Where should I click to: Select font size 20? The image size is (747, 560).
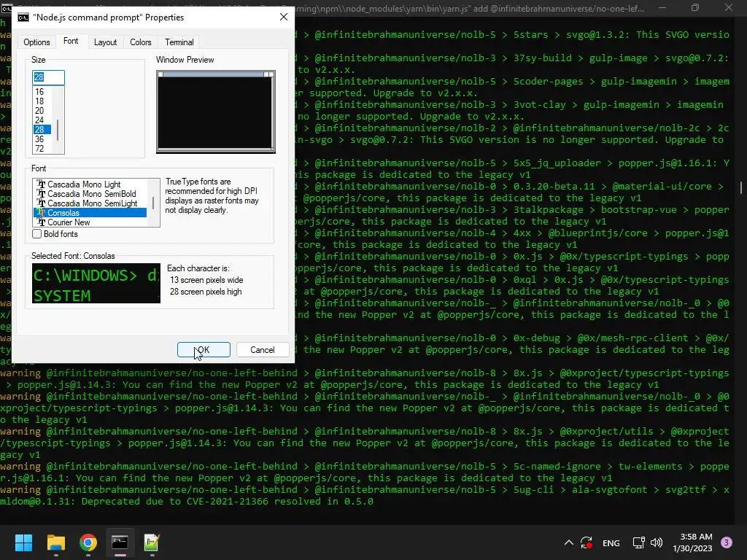click(x=39, y=111)
